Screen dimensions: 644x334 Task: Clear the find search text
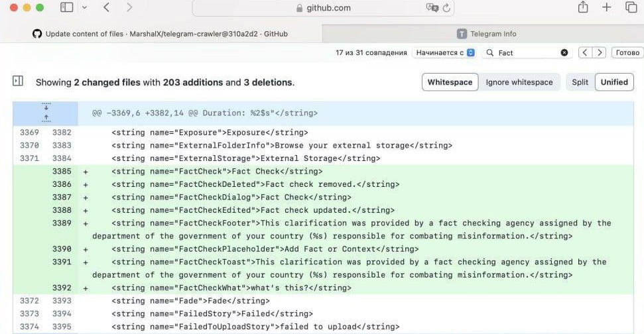click(x=564, y=52)
